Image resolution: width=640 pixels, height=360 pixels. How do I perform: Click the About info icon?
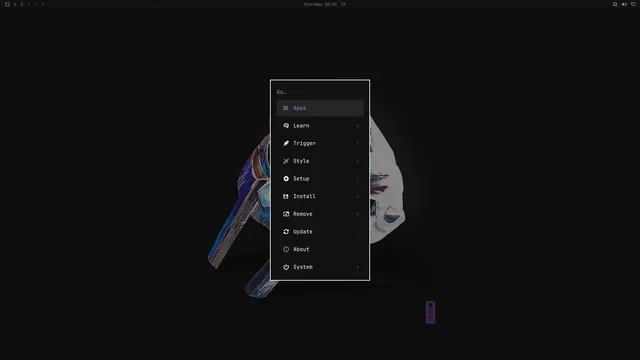point(286,249)
